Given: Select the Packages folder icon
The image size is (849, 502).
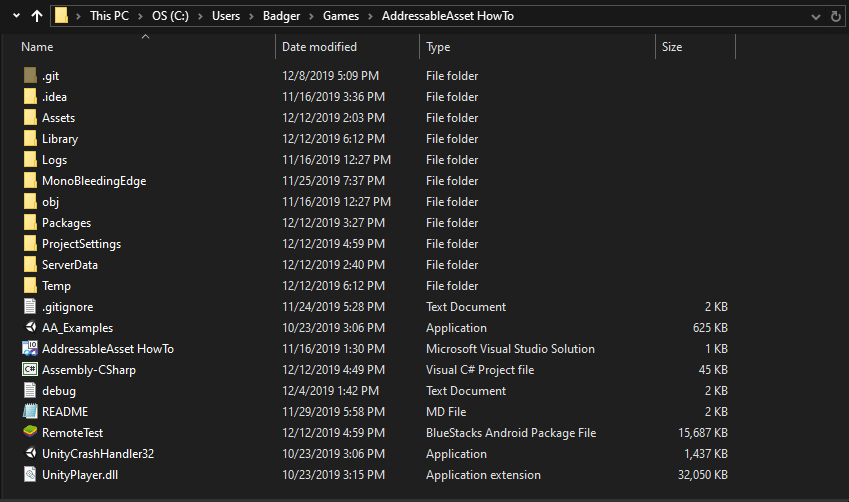Looking at the screenshot, I should click(30, 223).
